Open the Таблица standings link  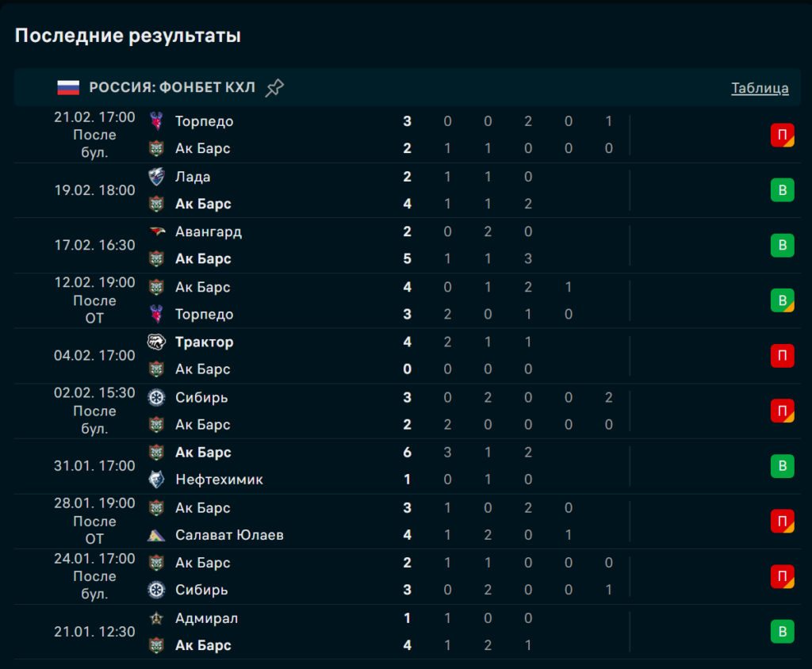pos(760,88)
